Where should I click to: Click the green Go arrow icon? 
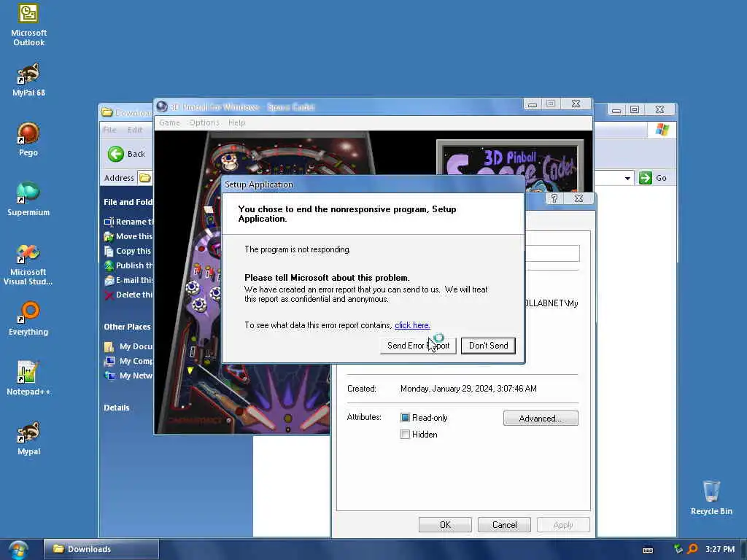tap(645, 178)
